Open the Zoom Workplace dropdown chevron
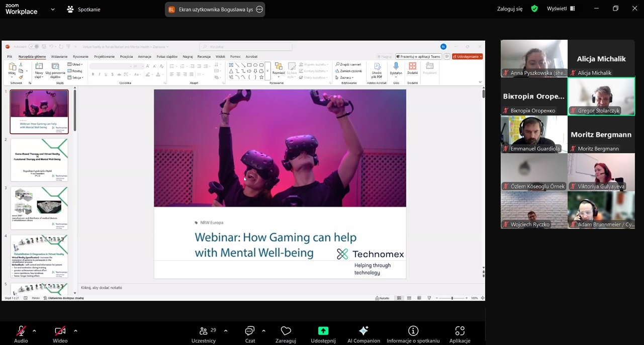This screenshot has width=644, height=345. tap(53, 9)
